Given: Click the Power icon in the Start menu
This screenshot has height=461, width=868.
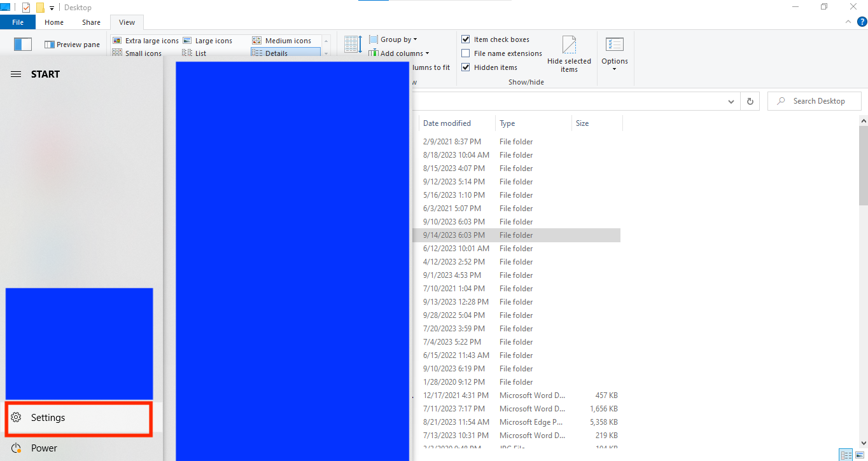Looking at the screenshot, I should coord(16,448).
